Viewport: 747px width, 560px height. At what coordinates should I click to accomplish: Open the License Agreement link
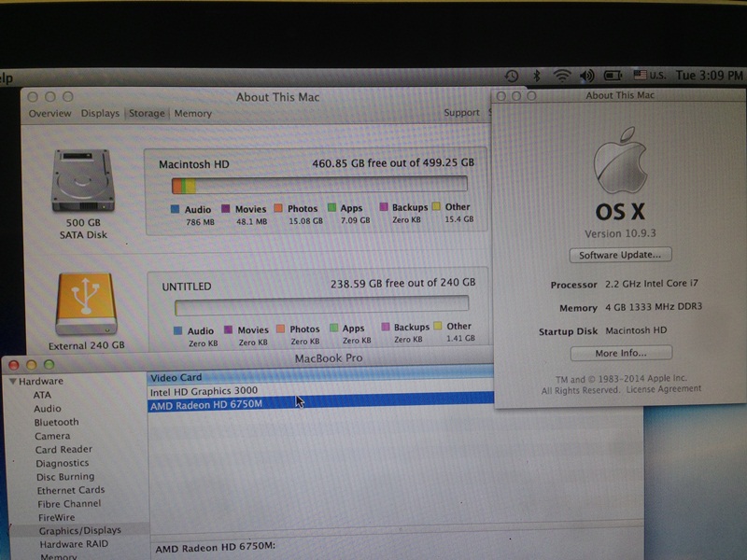[x=664, y=389]
